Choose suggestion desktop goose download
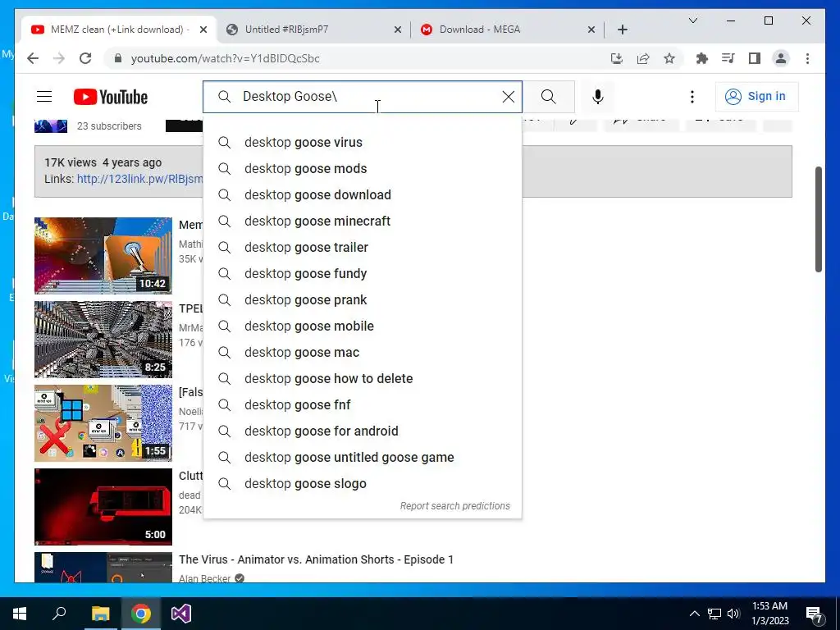The height and width of the screenshot is (630, 840). coord(363,194)
